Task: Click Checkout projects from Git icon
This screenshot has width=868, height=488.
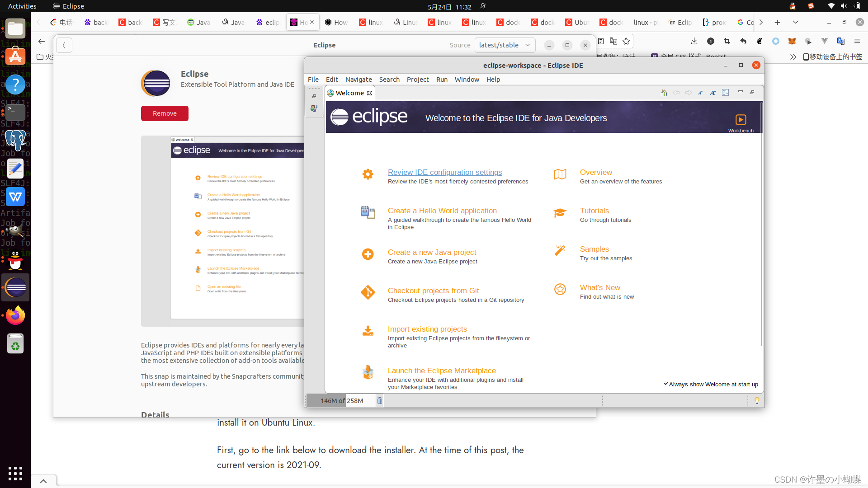Action: 368,292
